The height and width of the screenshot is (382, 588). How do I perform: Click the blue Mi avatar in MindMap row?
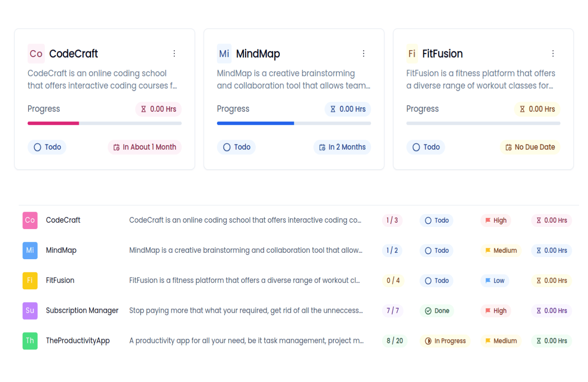pos(30,250)
